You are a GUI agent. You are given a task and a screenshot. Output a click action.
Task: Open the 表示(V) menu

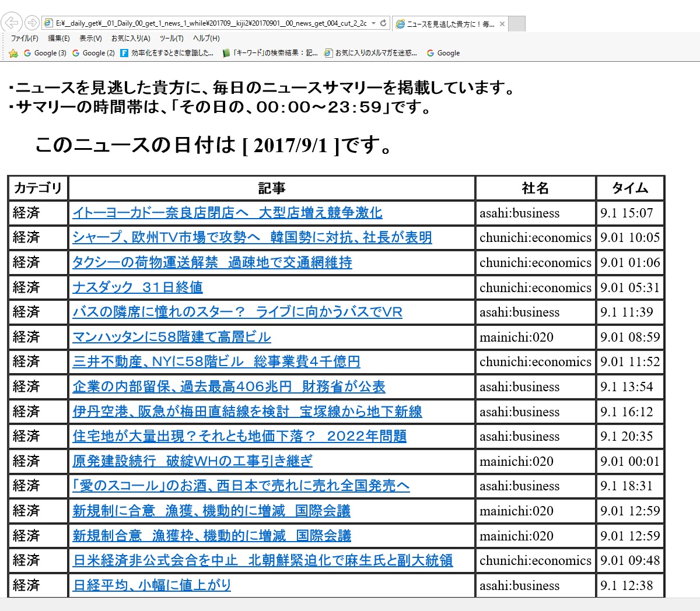point(90,38)
